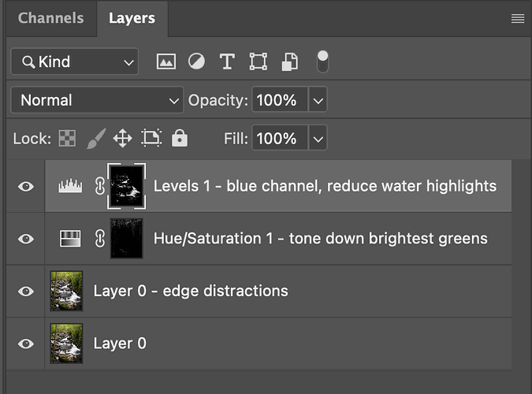
Task: Lock image pixels brush icon
Action: pyautogui.click(x=94, y=139)
